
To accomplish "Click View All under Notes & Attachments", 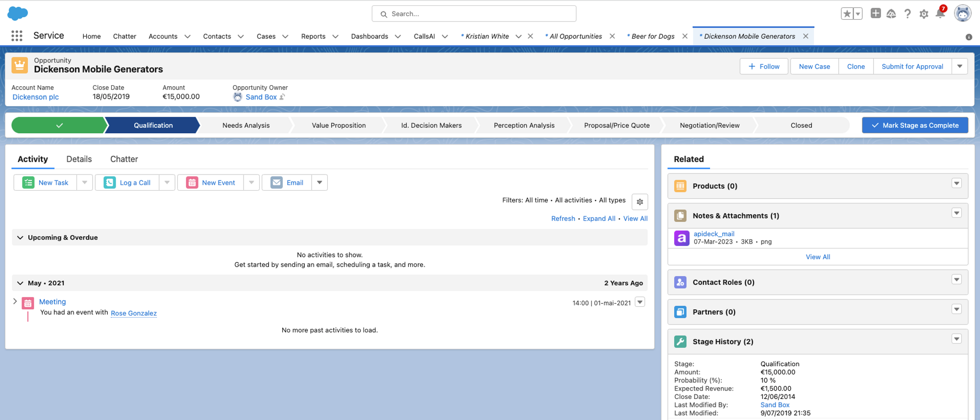I will click(x=818, y=257).
